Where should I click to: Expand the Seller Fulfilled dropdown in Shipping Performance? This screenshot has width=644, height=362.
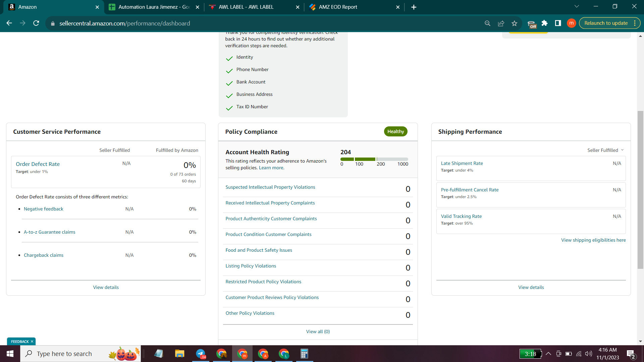point(605,150)
